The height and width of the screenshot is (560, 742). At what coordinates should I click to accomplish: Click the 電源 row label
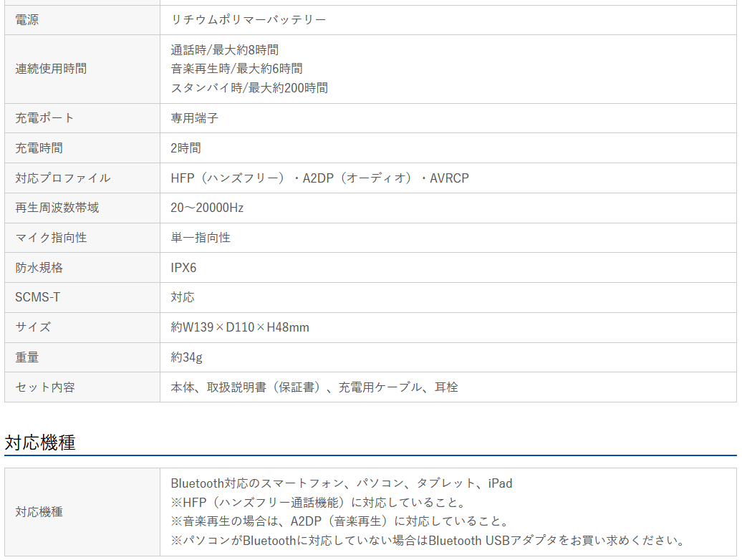(27, 20)
